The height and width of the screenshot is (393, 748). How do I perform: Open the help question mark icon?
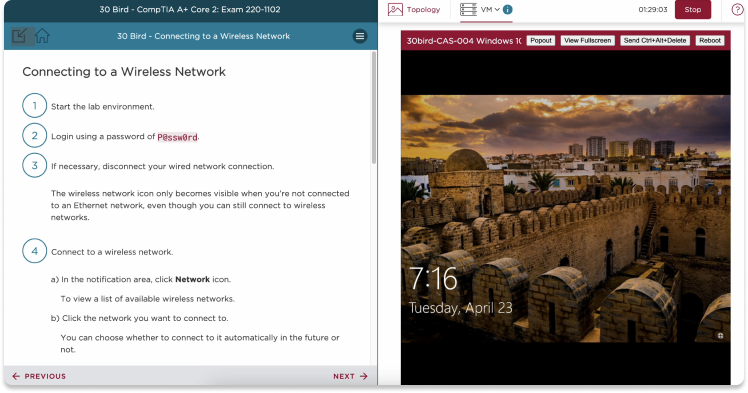click(737, 10)
